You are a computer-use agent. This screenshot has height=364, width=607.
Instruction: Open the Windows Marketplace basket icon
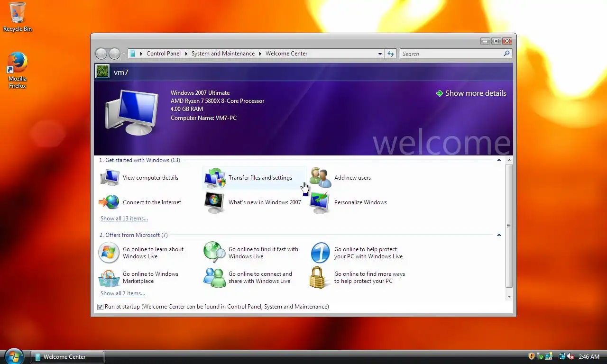(109, 278)
